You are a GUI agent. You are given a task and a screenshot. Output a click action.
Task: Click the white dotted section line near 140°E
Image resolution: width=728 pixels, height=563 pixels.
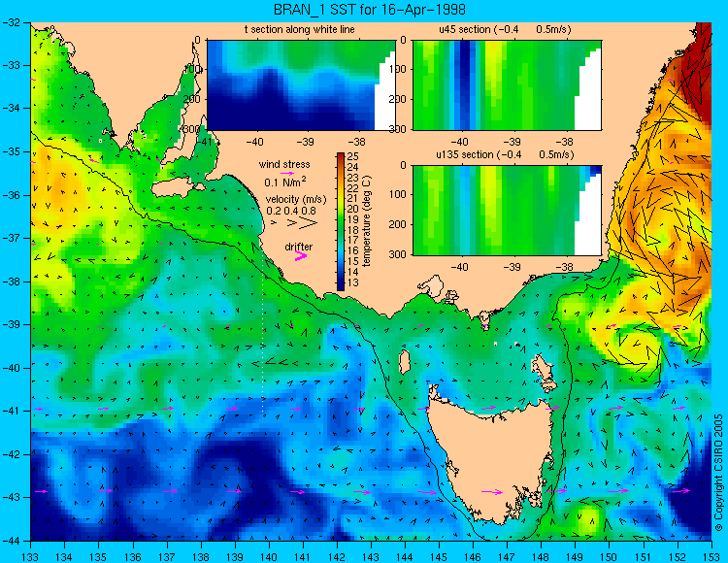263,332
